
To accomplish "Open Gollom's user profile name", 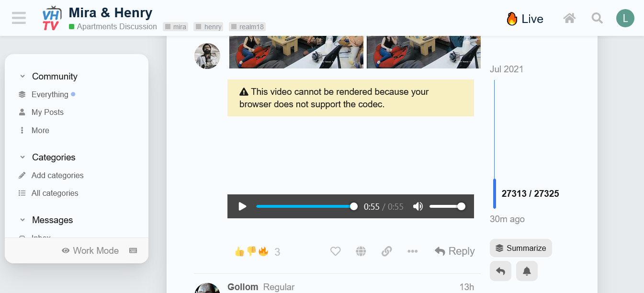I will click(x=243, y=287).
